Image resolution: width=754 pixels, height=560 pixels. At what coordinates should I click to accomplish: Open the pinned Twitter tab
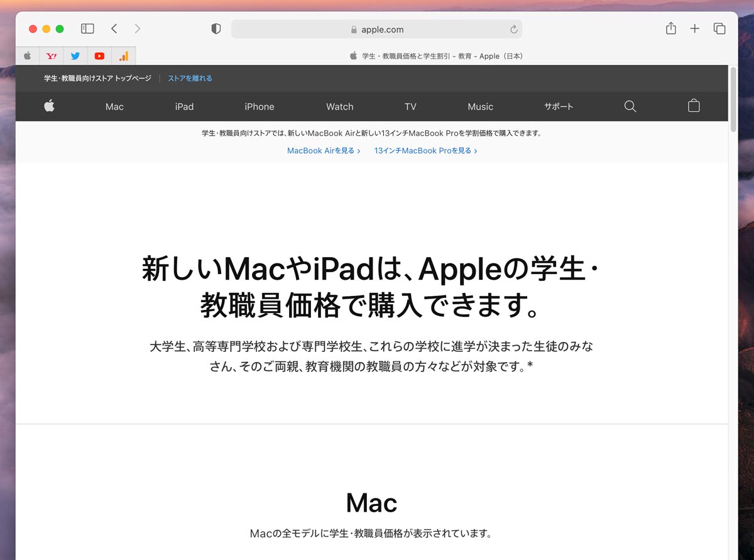pyautogui.click(x=75, y=56)
